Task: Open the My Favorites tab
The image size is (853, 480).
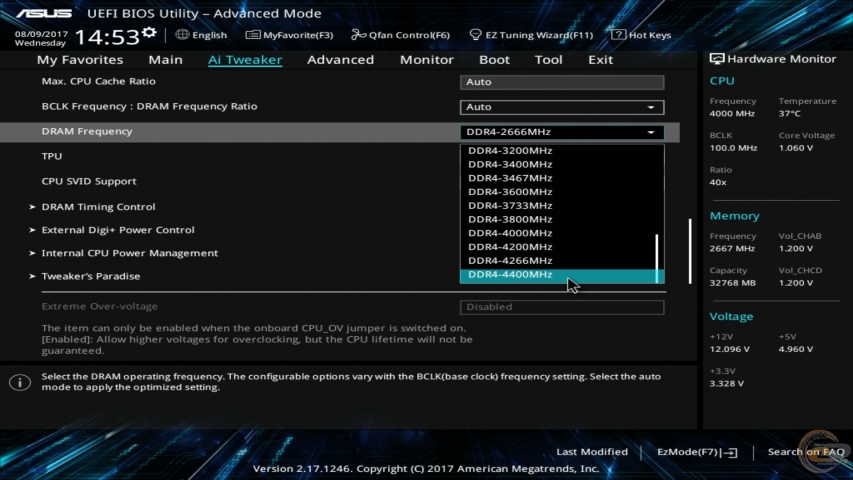Action: (x=80, y=60)
